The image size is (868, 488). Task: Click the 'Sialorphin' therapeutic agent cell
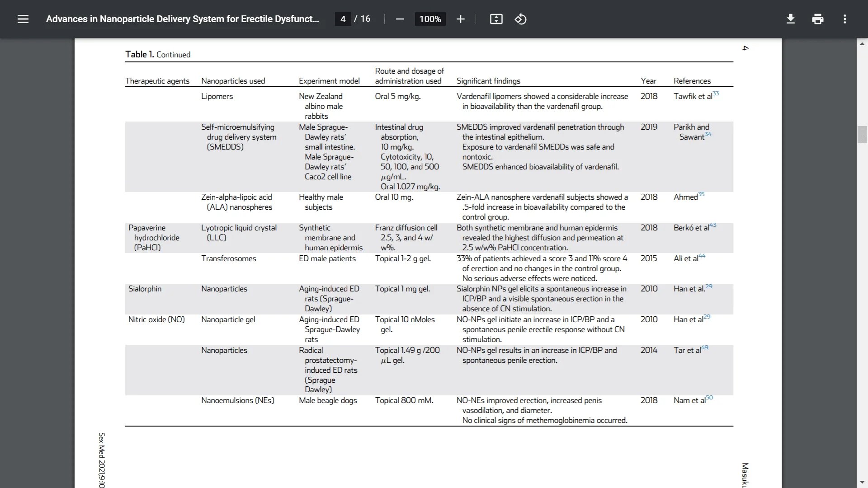(145, 289)
